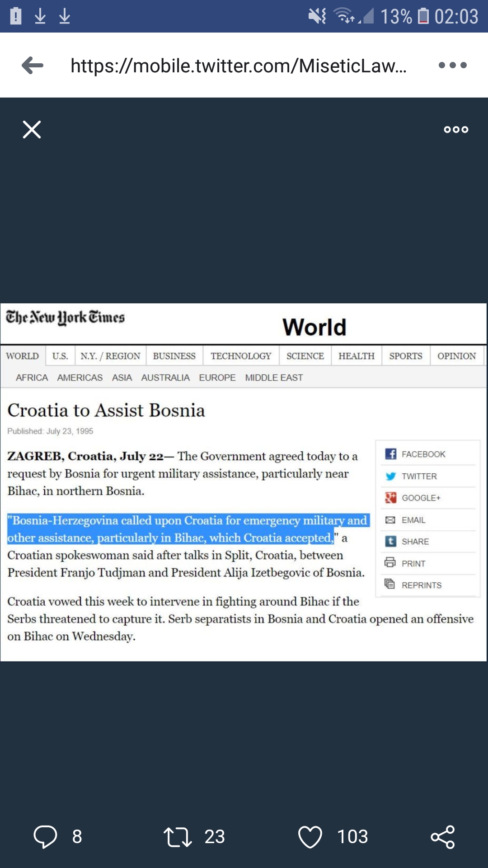Screen dimensions: 488x868
Task: Tap the share icon at bottom right
Action: click(443, 837)
